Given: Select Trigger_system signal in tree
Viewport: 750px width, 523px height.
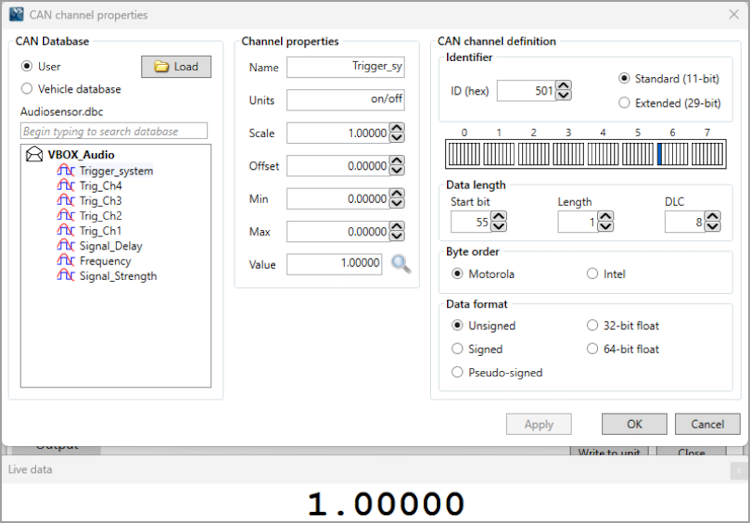Looking at the screenshot, I should click(116, 171).
